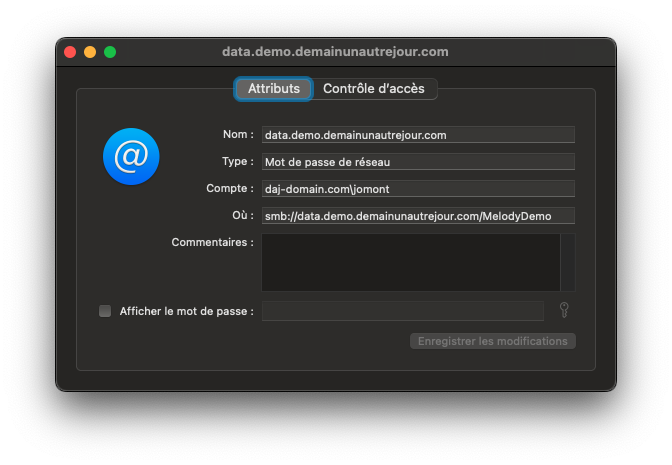Minimize the window with the yellow button
The image size is (672, 465).
[x=90, y=51]
